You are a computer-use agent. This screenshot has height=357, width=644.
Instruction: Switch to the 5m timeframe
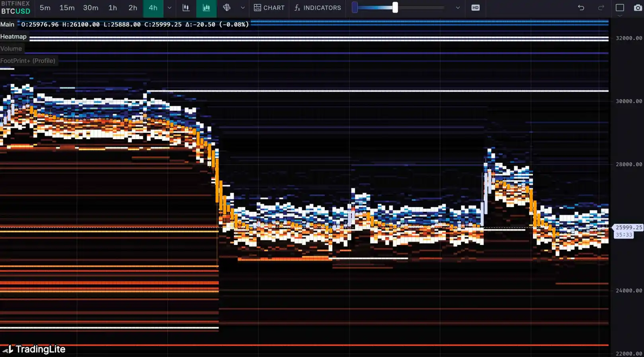click(x=45, y=8)
